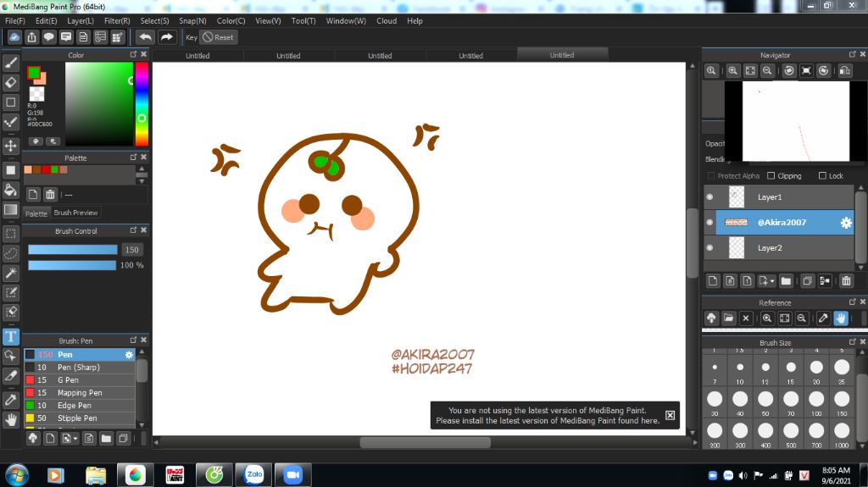868x487 pixels.
Task: Toggle visibility of @Akira2007 layer
Action: pos(709,223)
